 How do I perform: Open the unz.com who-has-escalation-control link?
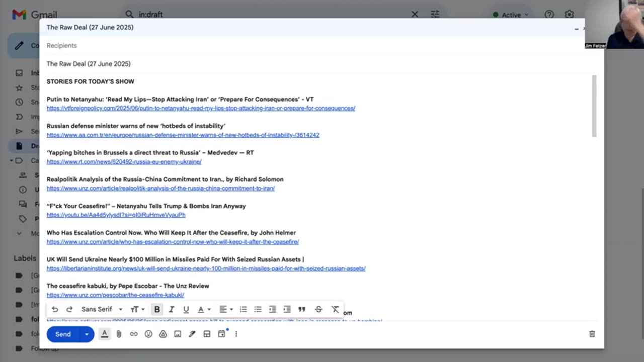click(x=173, y=242)
